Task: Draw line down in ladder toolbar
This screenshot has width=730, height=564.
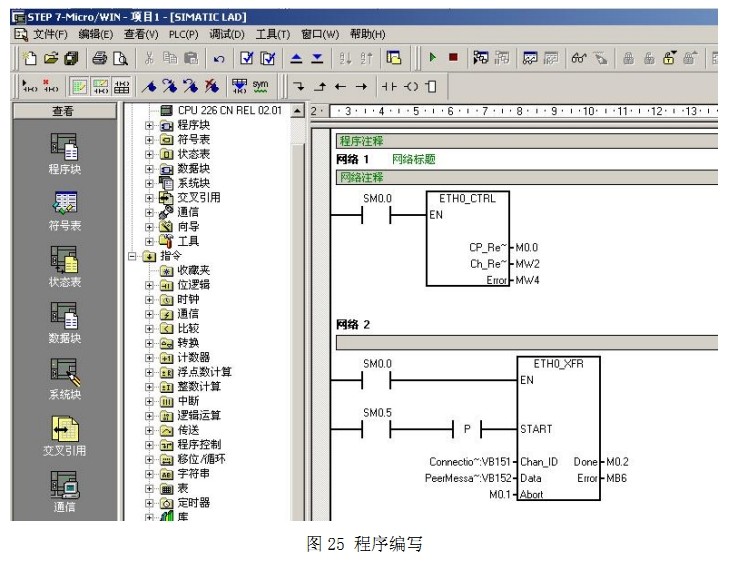Action: (x=299, y=86)
